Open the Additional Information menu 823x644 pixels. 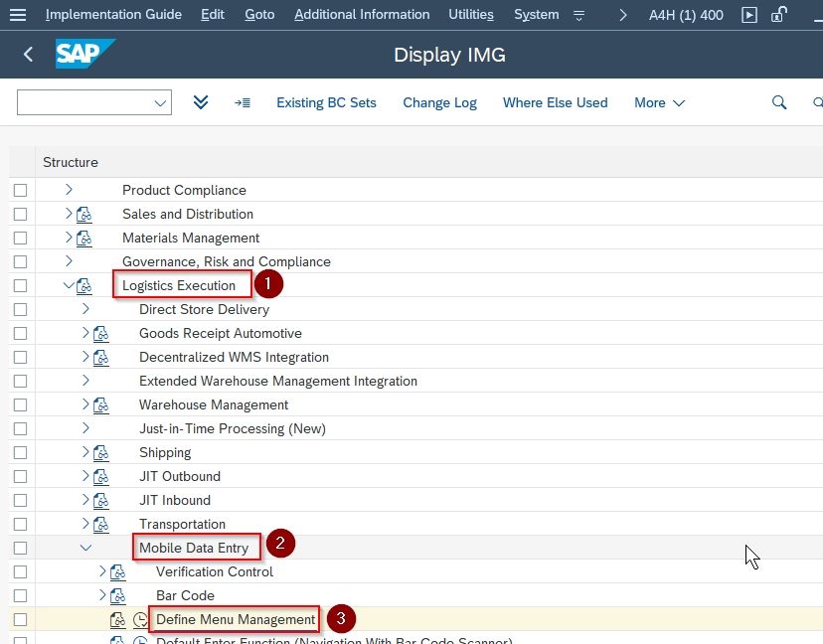pos(362,15)
